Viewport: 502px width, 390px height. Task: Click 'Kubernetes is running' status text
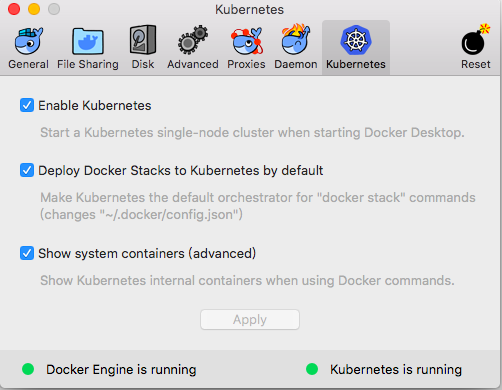(x=396, y=370)
